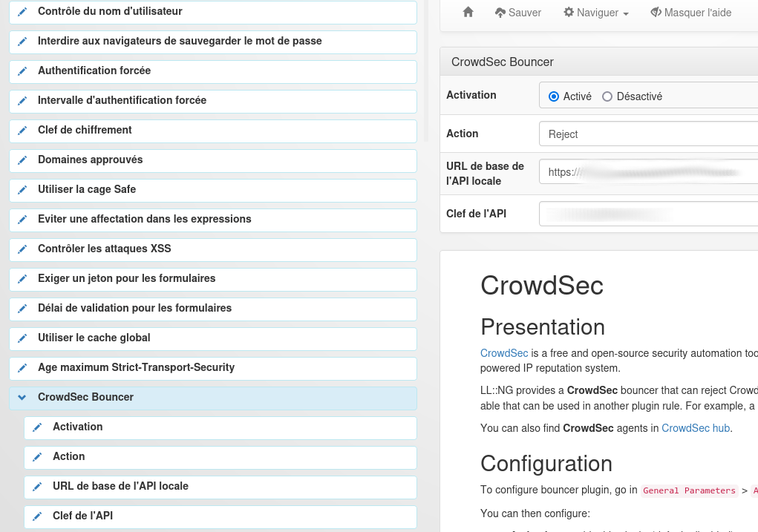Click pencil icon beside Utiliser le cache global
This screenshot has width=758, height=532.
pyautogui.click(x=22, y=338)
